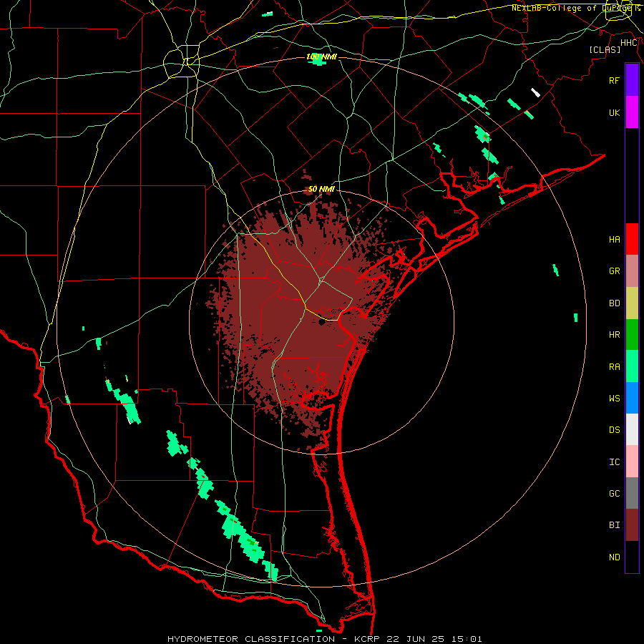Click the UK legend label text

click(614, 112)
